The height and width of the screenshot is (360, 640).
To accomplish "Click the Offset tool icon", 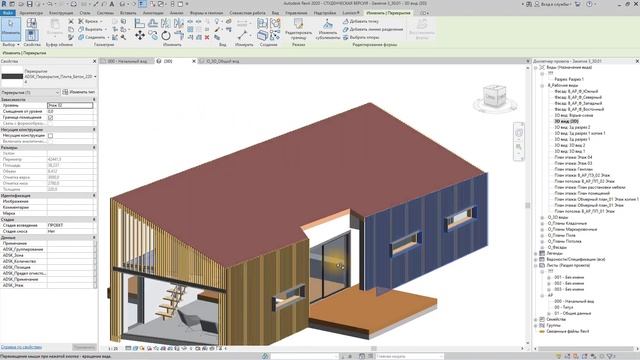I will (153, 23).
